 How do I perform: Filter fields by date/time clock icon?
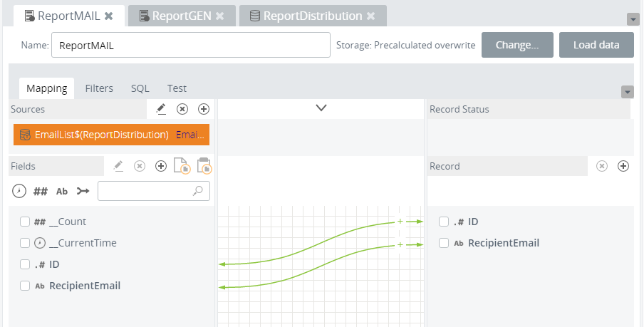[x=19, y=191]
